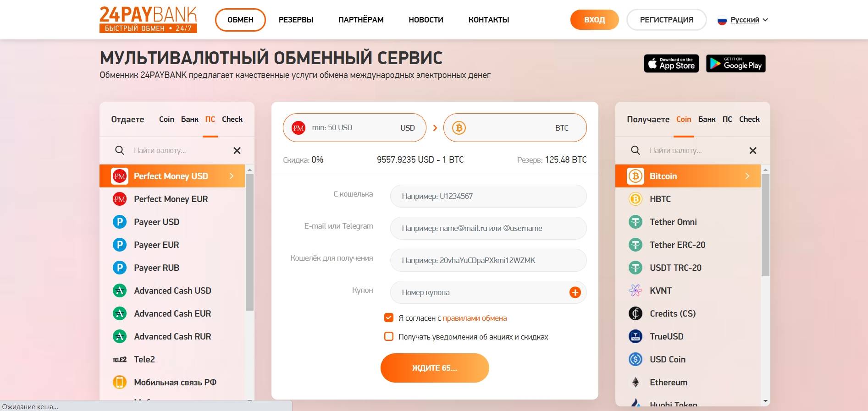Click the USD amount input field
868x411 pixels.
[x=354, y=128]
